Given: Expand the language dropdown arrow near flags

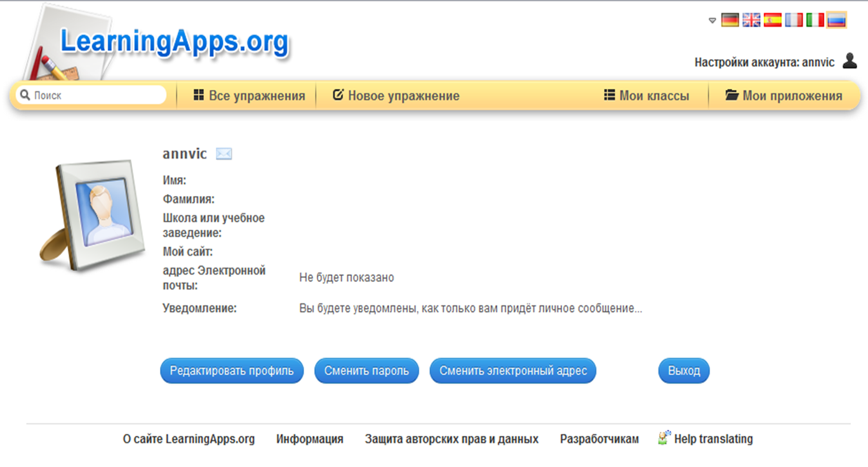Looking at the screenshot, I should [712, 21].
